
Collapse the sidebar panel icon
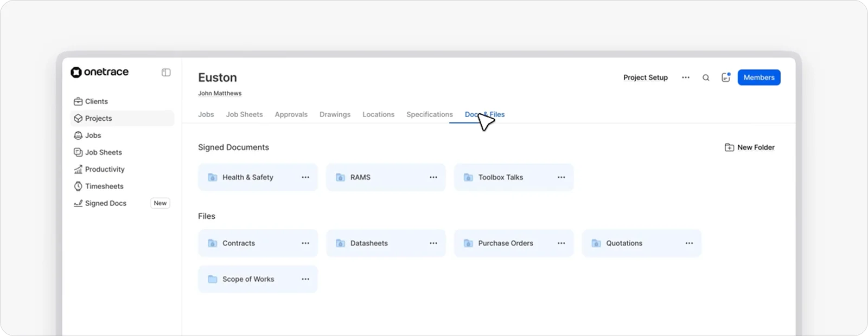(x=166, y=73)
